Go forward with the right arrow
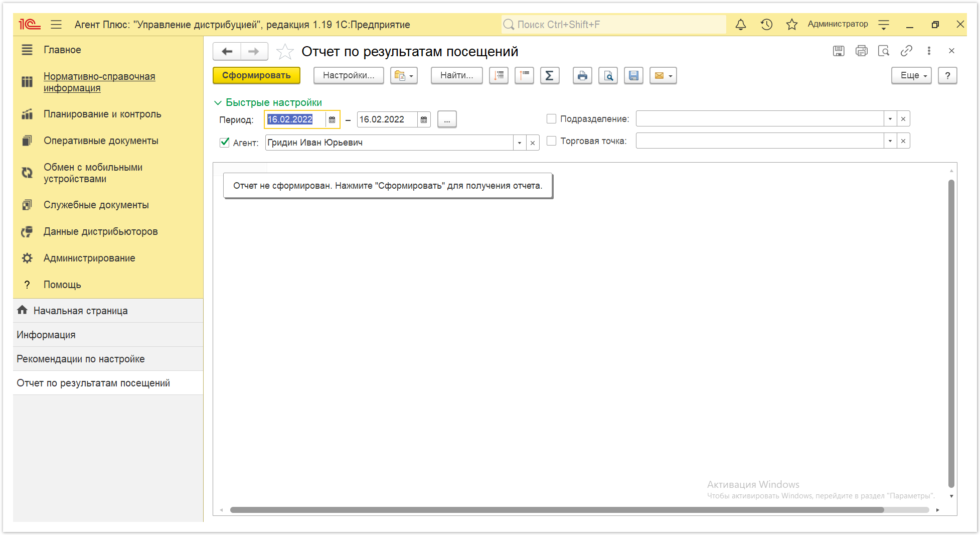Screen dimensions: 980x535 click(x=254, y=51)
